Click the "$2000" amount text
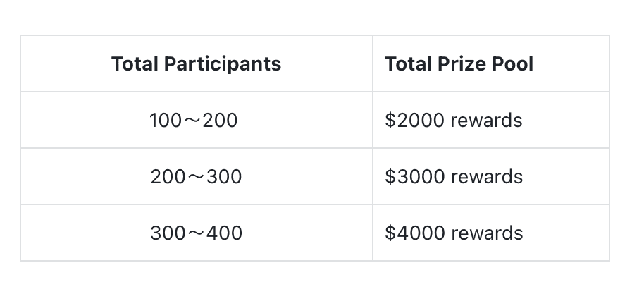Screen dimensions: 644x282 [415, 121]
